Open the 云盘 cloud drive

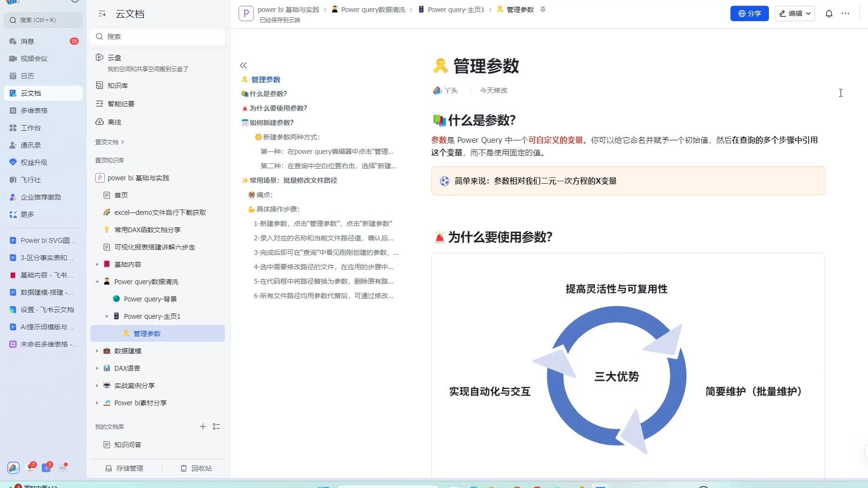tap(158, 63)
